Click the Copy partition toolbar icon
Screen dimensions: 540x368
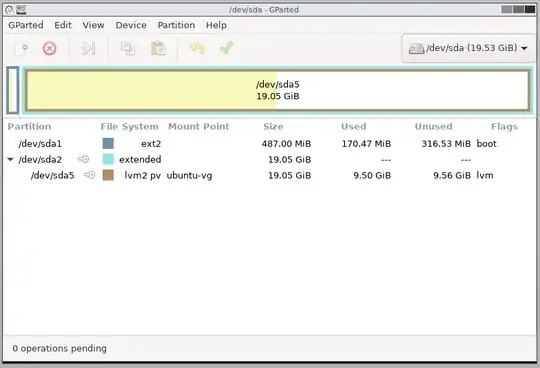pyautogui.click(x=128, y=48)
